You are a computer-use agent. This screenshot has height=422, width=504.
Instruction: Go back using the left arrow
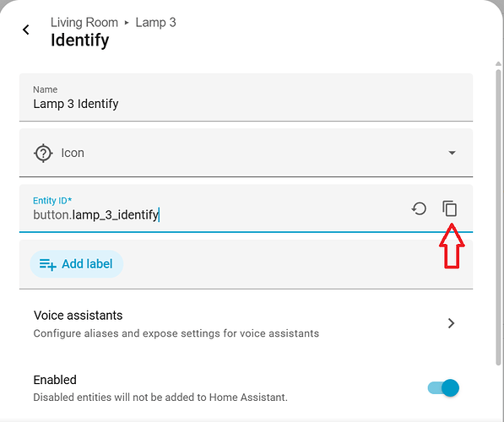(x=26, y=30)
